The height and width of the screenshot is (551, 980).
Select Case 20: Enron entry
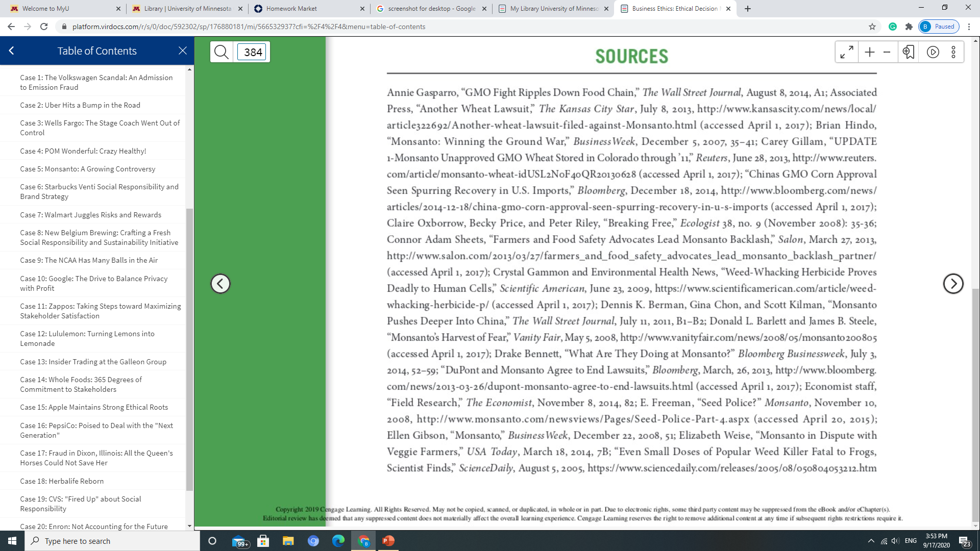pyautogui.click(x=94, y=527)
